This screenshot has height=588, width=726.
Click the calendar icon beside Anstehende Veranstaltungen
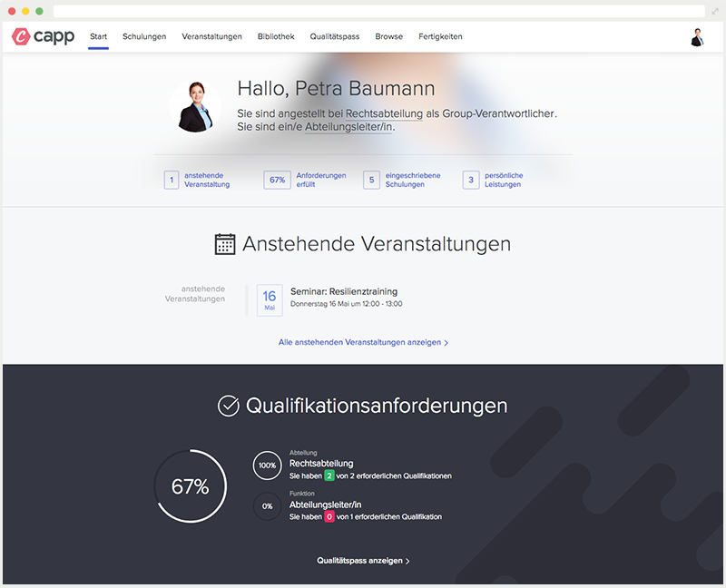point(225,244)
